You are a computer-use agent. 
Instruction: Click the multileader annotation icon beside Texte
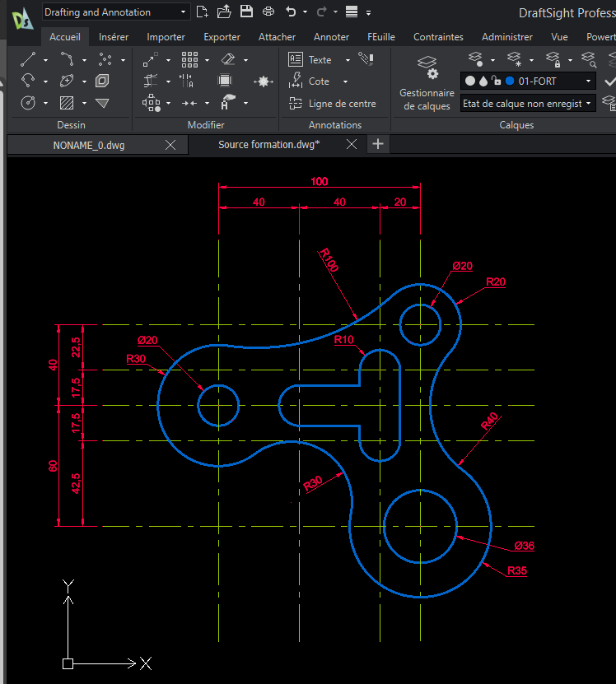[366, 58]
